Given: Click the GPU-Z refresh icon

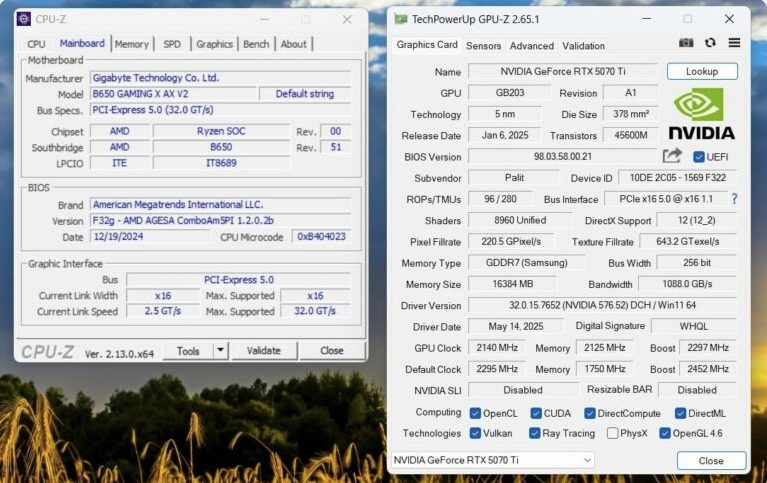Looking at the screenshot, I should pos(710,43).
